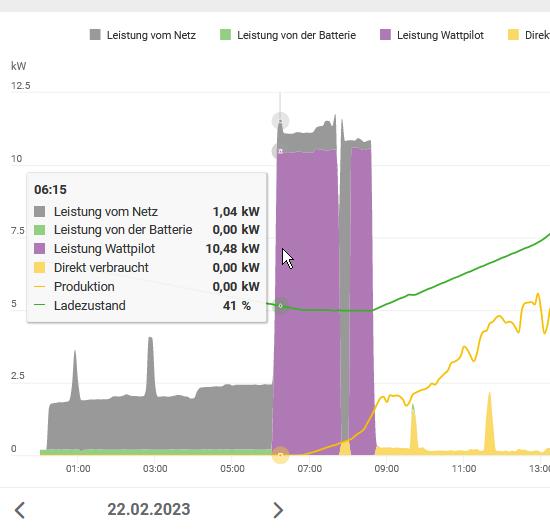Click tooltip Direkt verbraucht label
550x529 pixels.
pos(101,268)
